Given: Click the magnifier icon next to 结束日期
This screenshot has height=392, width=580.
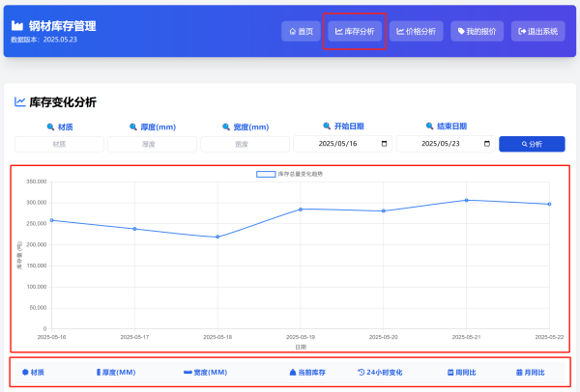Looking at the screenshot, I should 429,126.
